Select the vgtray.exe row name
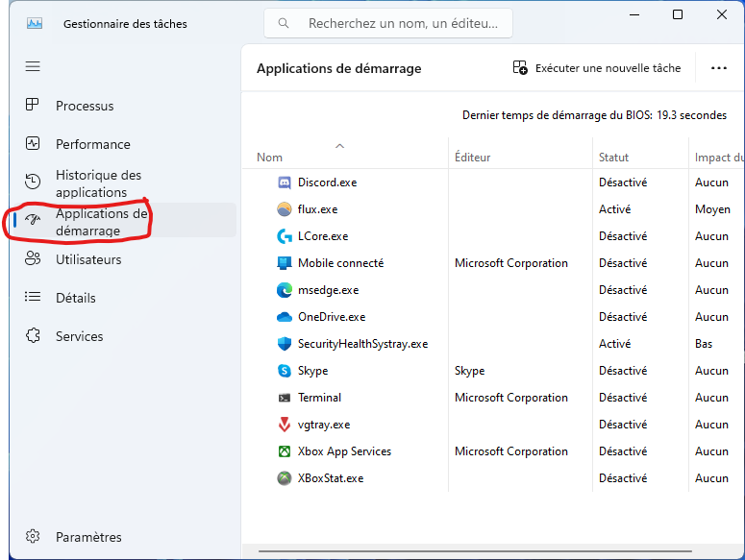The width and height of the screenshot is (745, 560). tap(324, 425)
